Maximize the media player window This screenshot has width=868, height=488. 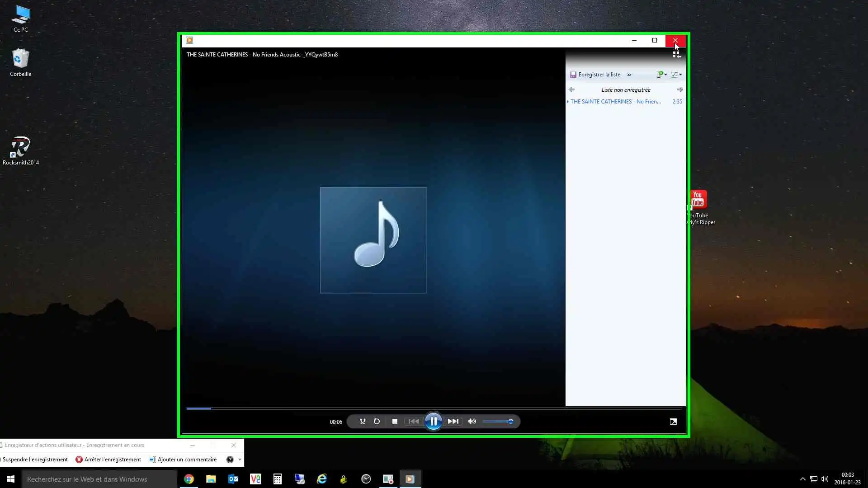point(654,40)
